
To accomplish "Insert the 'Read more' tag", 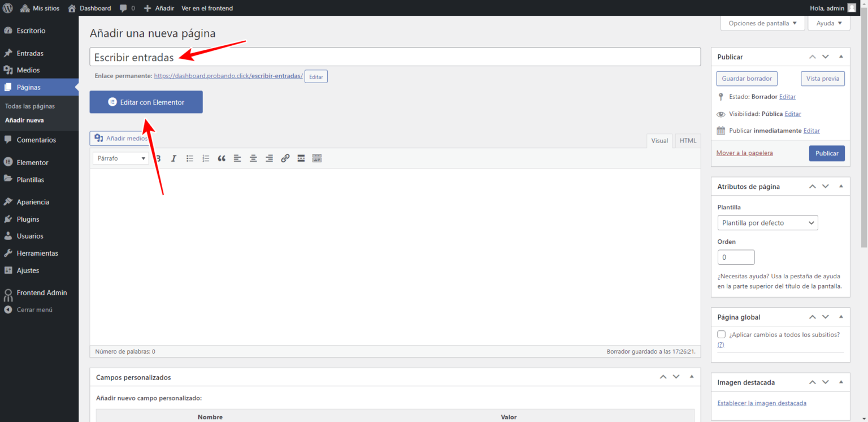I will click(301, 158).
